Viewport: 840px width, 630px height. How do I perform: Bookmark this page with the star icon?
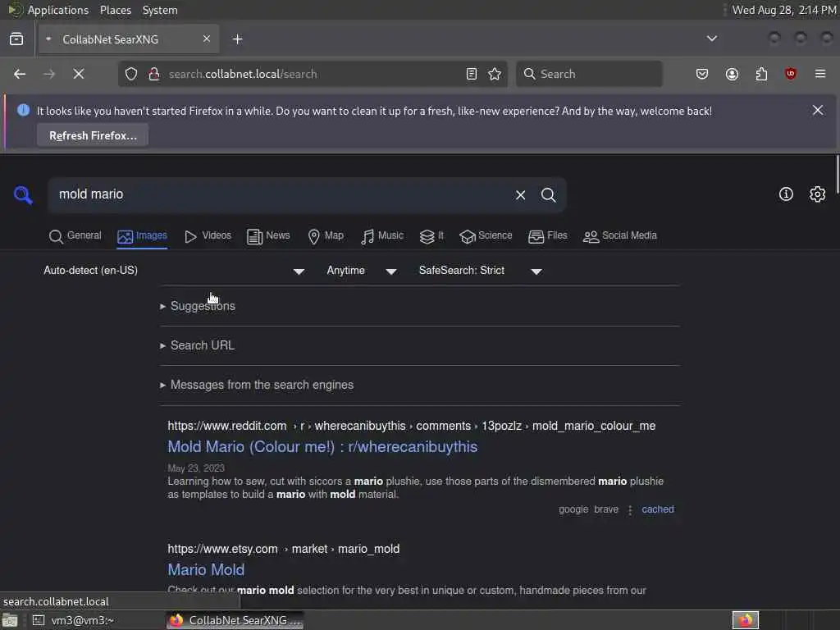tap(495, 74)
